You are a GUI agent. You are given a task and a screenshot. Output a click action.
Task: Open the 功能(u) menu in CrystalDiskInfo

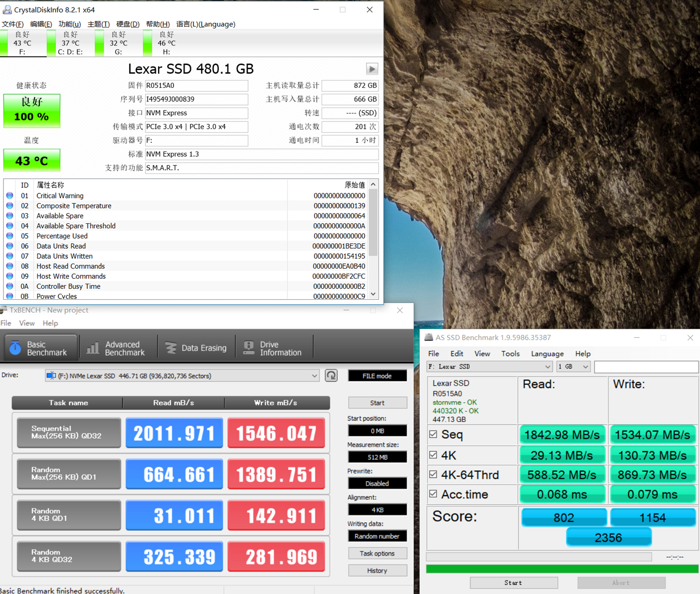tap(69, 24)
